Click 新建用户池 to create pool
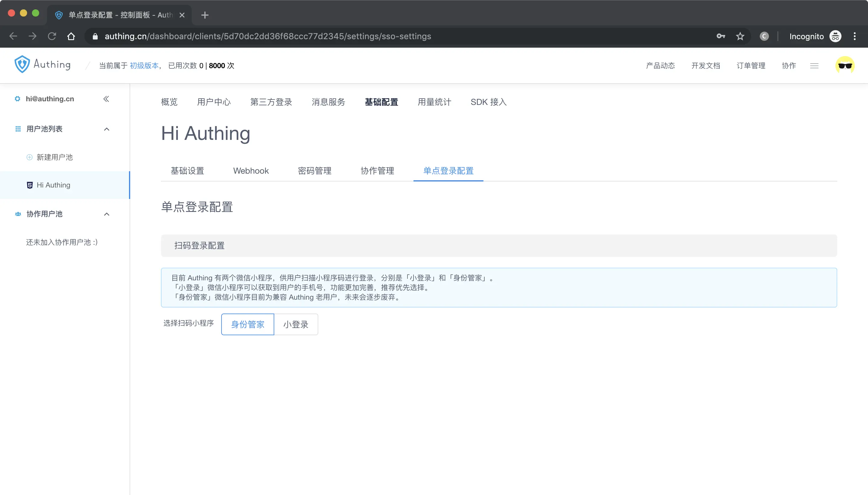868x495 pixels. [x=54, y=157]
